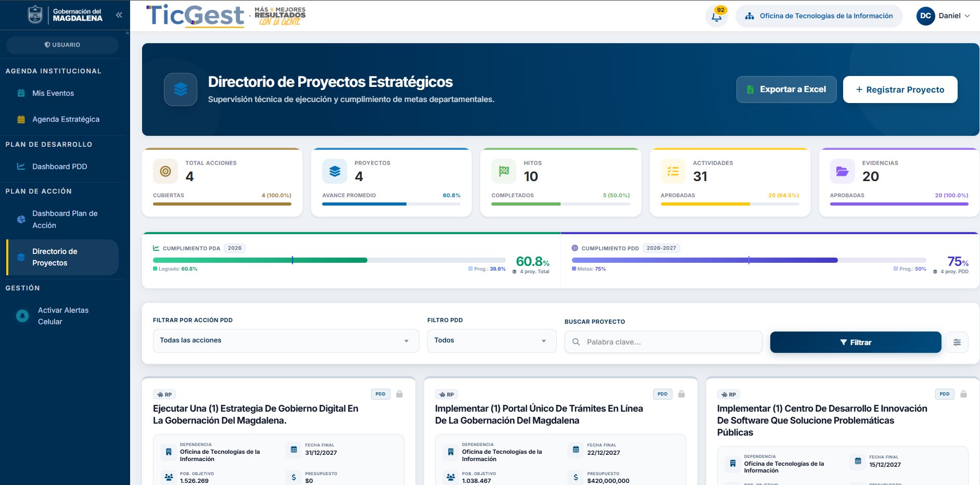Image resolution: width=980 pixels, height=485 pixels.
Task: Open project Implementar (1) Centro De Desarrollo E Innovación
Action: 822,420
